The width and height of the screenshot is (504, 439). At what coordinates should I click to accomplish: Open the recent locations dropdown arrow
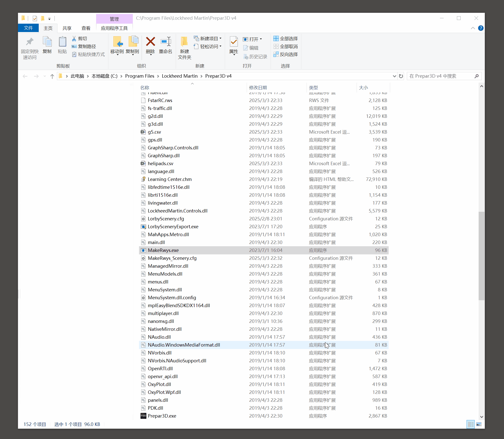click(x=45, y=76)
